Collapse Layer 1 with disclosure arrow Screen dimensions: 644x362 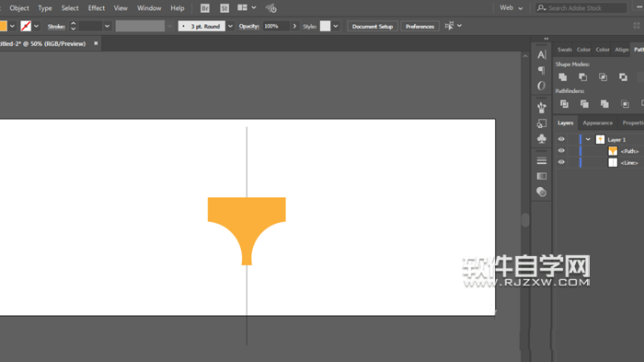coord(588,139)
